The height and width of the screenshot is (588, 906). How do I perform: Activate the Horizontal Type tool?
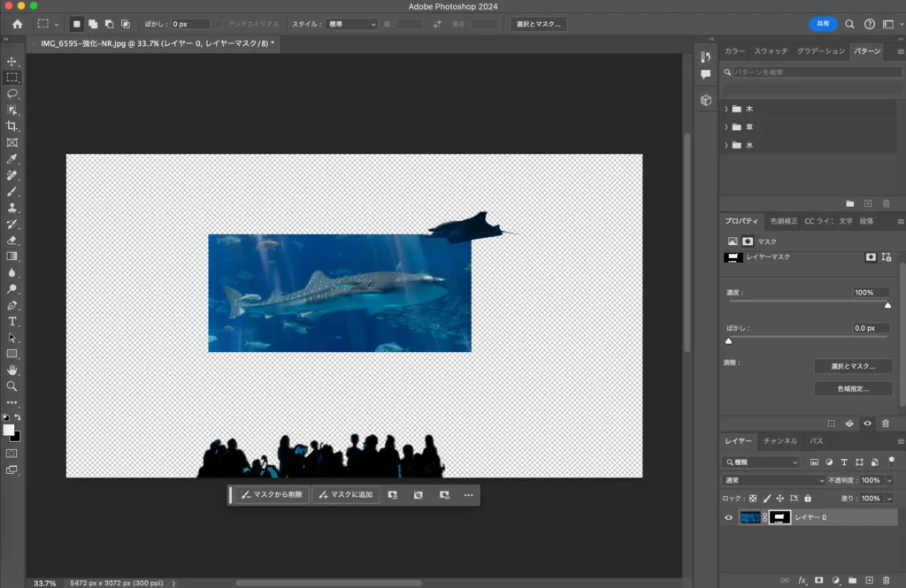(x=12, y=321)
